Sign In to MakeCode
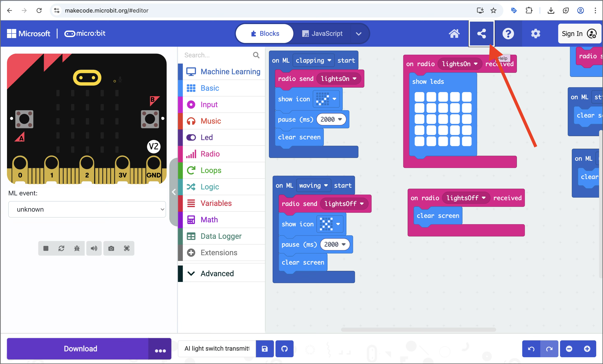Screen dimensions: 603x364 pyautogui.click(x=579, y=34)
